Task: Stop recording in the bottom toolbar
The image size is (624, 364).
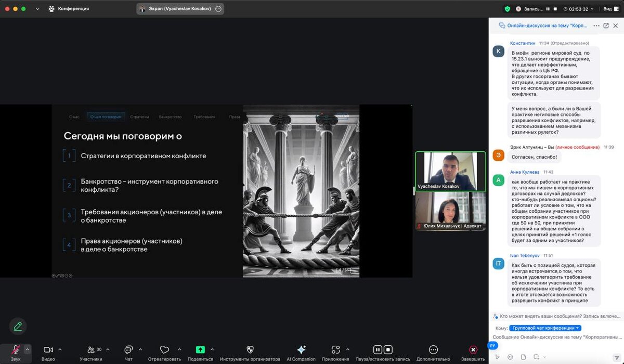Action: (388, 350)
